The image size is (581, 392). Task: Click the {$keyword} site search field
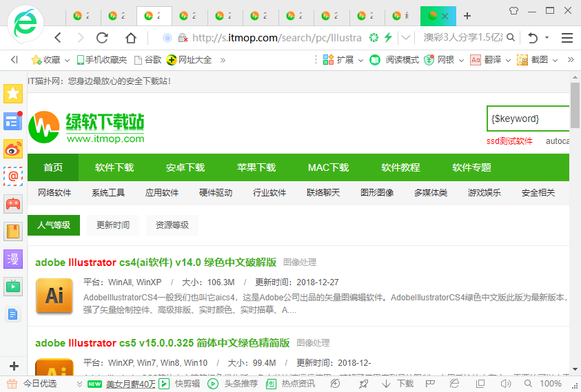[x=528, y=118]
